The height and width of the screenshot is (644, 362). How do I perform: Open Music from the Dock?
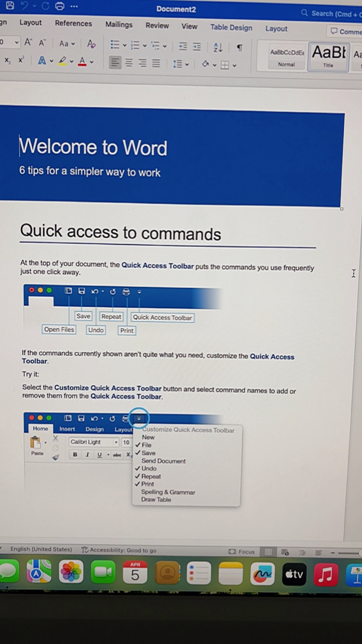(x=326, y=574)
